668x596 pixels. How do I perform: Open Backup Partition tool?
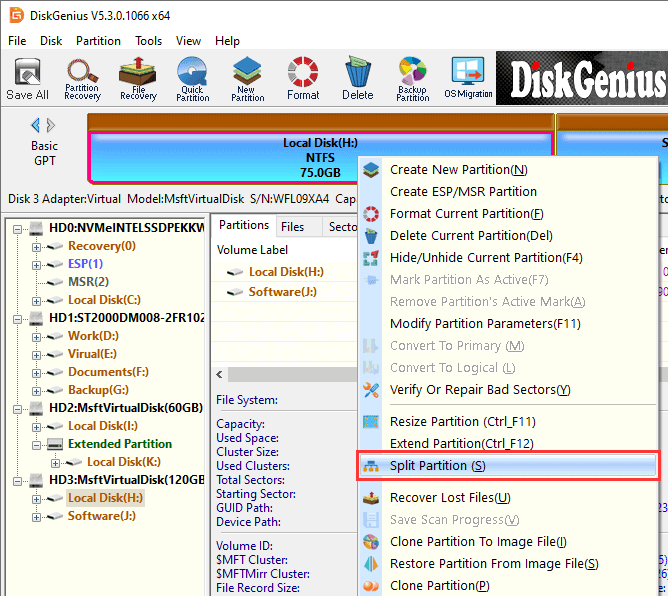point(412,78)
